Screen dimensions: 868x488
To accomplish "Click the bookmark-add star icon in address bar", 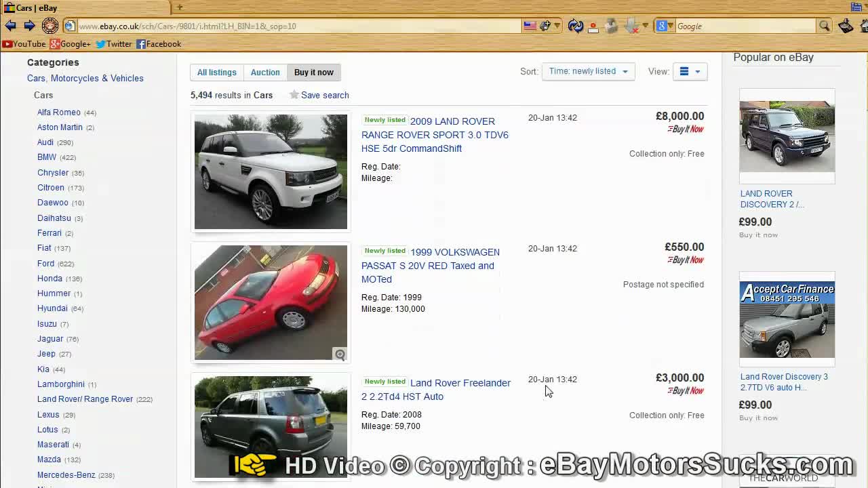I will pos(546,26).
